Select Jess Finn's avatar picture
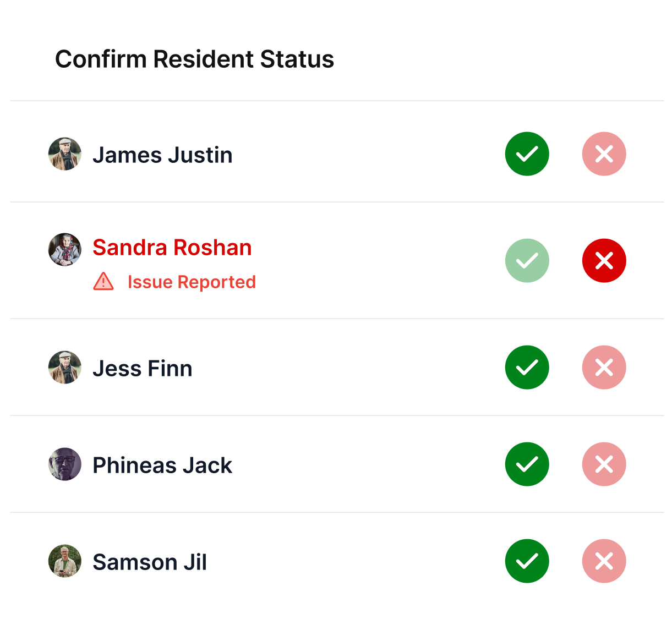The height and width of the screenshot is (619, 672). point(65,368)
